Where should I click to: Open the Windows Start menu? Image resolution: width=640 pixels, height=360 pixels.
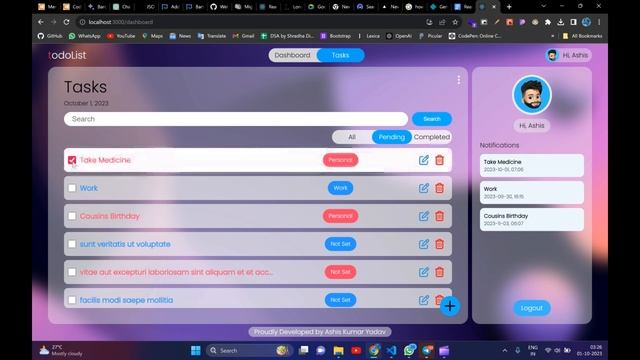coord(196,350)
